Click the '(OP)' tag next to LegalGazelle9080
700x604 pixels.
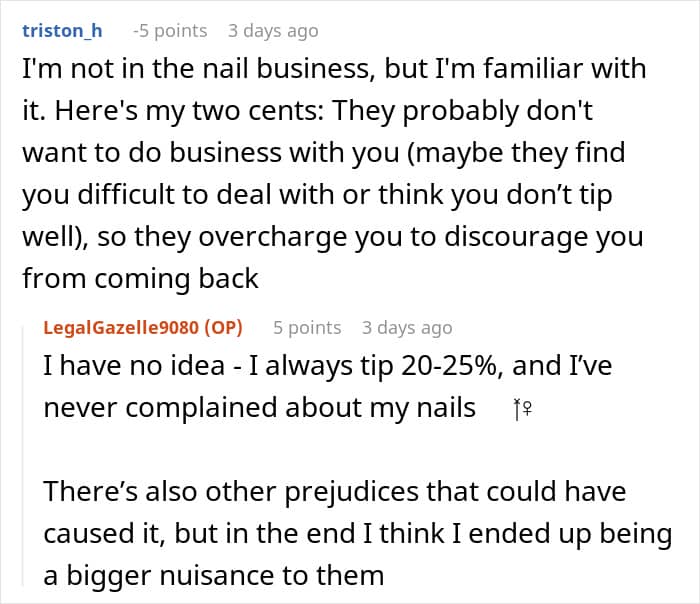pos(224,328)
